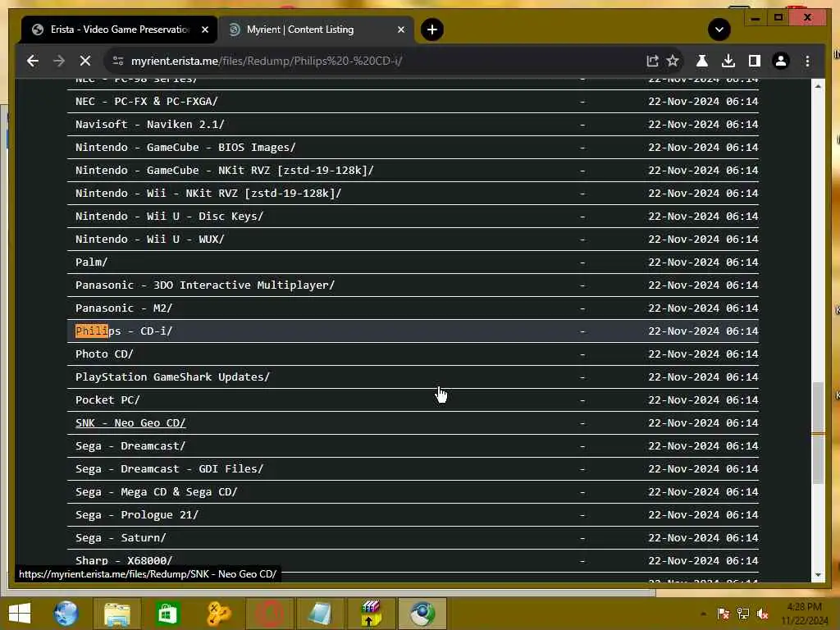Image resolution: width=840 pixels, height=630 pixels.
Task: Click 22-Nov-2024 06:14 date for Palm row
Action: 703,262
